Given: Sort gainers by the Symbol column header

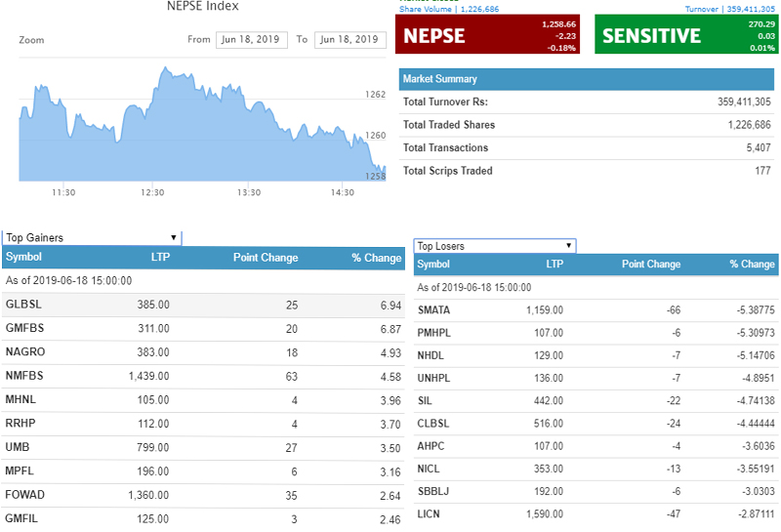Looking at the screenshot, I should (23, 257).
